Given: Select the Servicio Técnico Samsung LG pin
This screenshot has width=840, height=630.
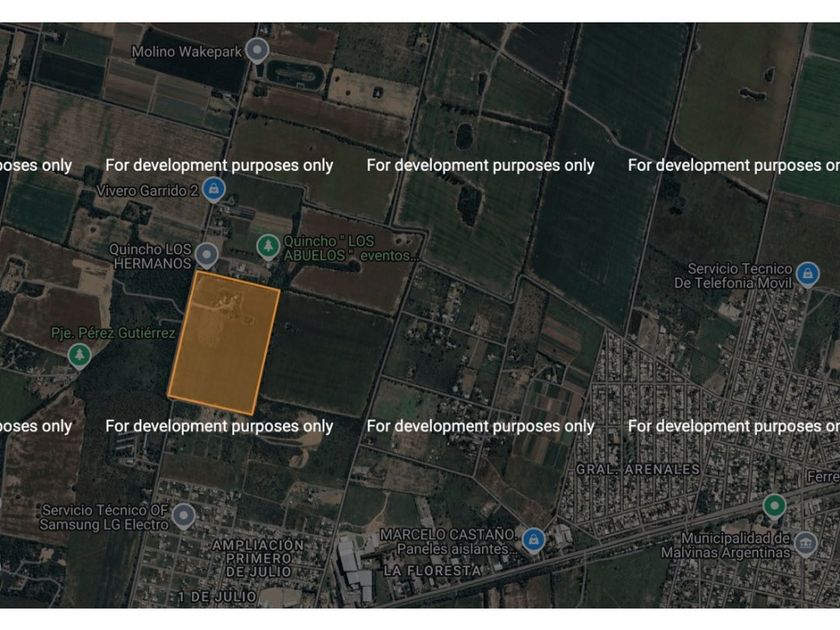Looking at the screenshot, I should (184, 516).
